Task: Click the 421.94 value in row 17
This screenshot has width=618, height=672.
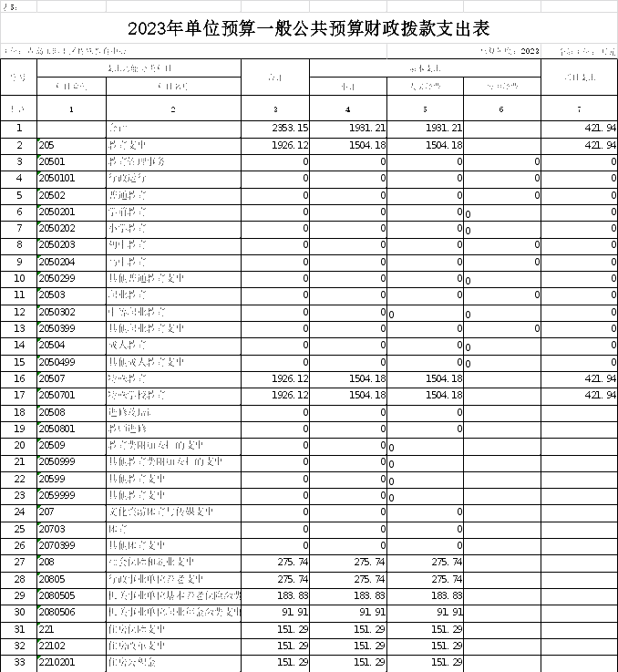Action: click(x=579, y=395)
